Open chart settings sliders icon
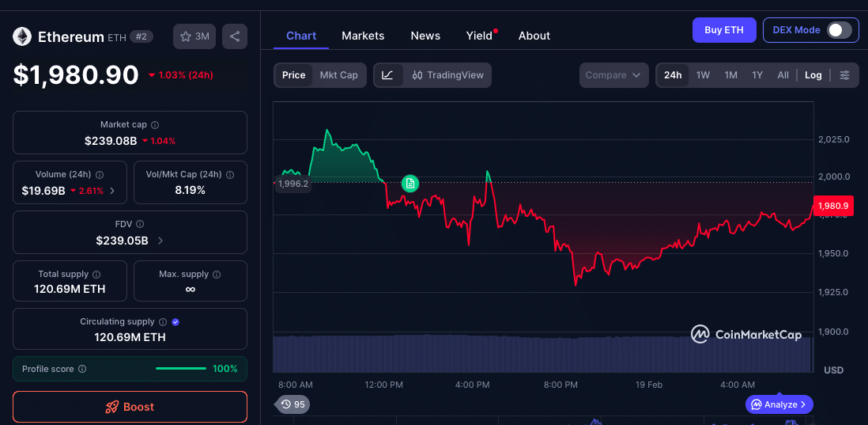The image size is (868, 425). [844, 75]
